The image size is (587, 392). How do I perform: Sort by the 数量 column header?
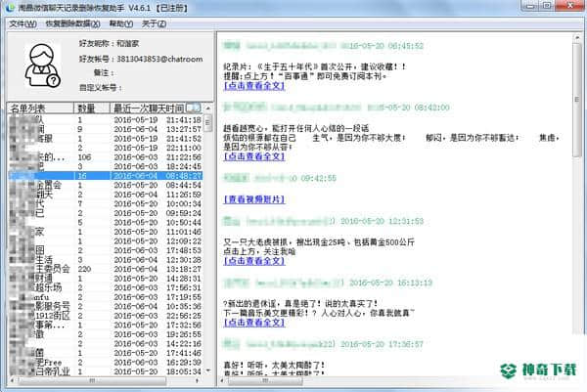point(92,109)
